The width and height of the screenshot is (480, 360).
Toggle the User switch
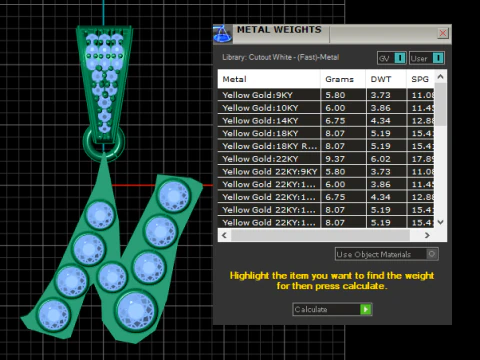tap(438, 58)
